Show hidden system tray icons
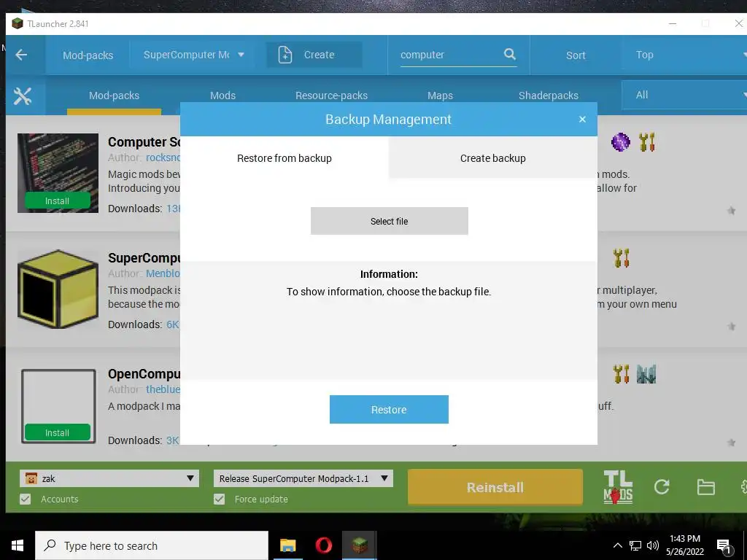747x560 pixels. 617,545
